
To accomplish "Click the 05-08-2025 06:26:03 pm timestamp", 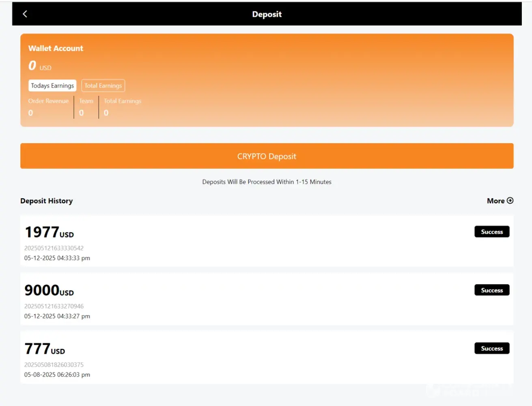I will pyautogui.click(x=57, y=375).
